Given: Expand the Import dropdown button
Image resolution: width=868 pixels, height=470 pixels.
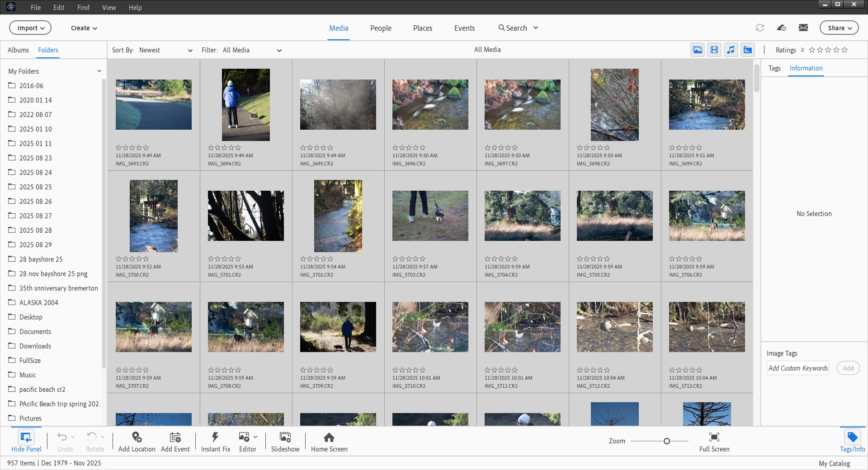Looking at the screenshot, I should point(30,28).
